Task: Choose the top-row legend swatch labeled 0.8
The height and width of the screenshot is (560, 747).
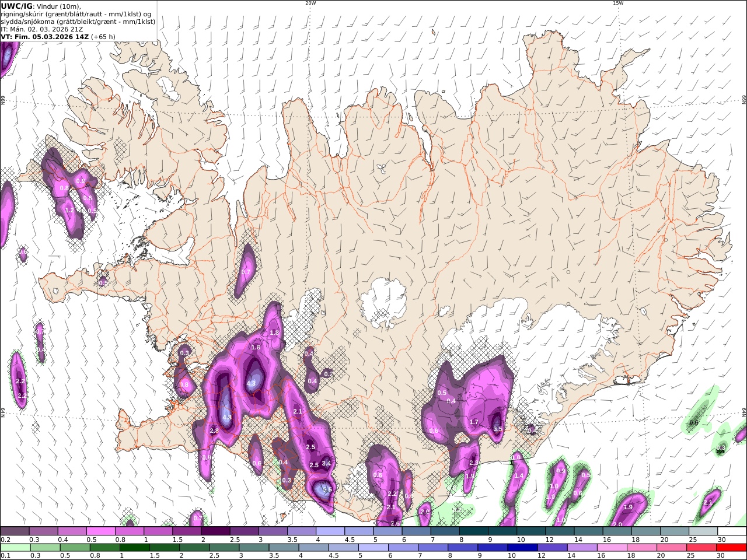Action: [x=130, y=531]
